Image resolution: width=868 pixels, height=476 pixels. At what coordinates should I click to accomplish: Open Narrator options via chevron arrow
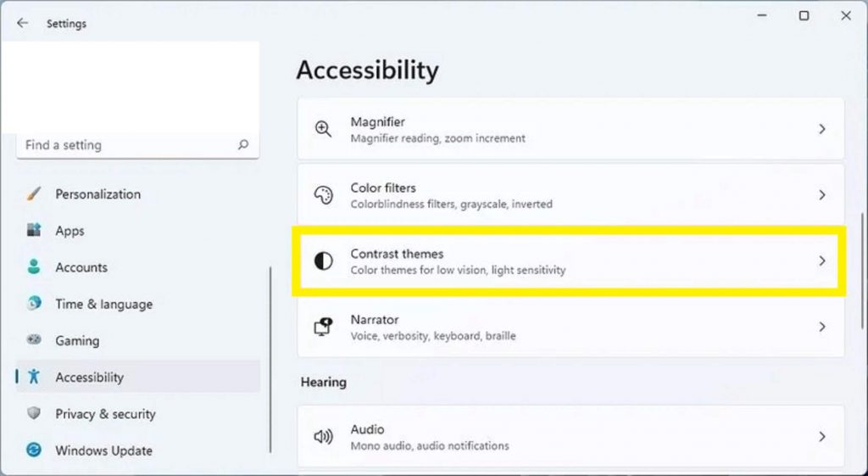tap(821, 328)
